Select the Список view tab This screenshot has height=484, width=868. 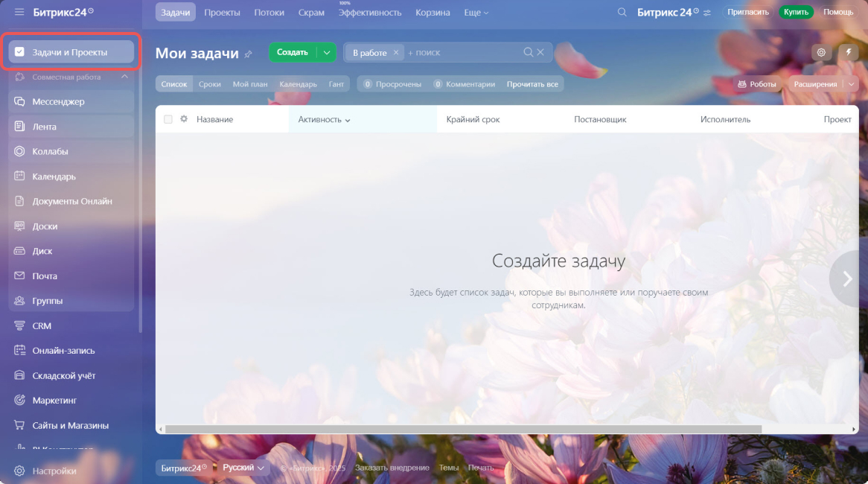pyautogui.click(x=173, y=84)
